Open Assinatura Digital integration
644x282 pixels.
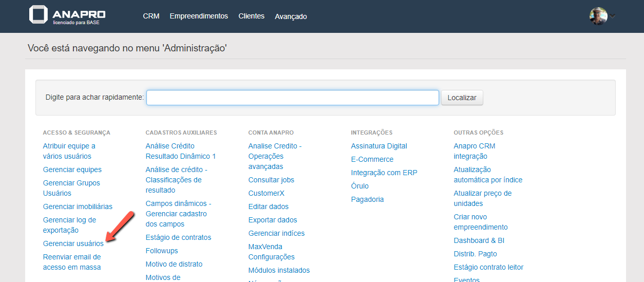coord(378,146)
